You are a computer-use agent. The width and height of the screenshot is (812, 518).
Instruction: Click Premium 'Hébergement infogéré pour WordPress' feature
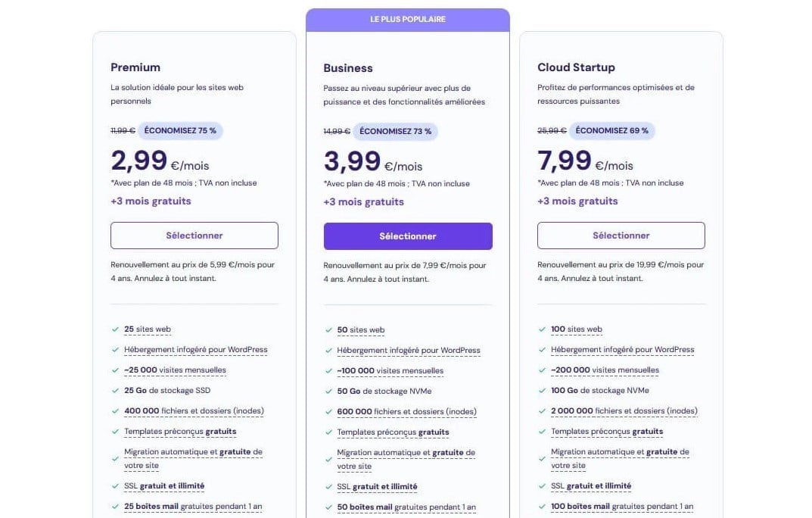pyautogui.click(x=196, y=350)
